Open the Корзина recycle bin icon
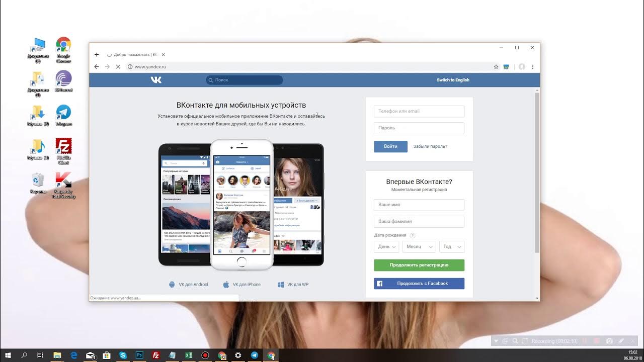The width and height of the screenshot is (644, 362). point(38,183)
